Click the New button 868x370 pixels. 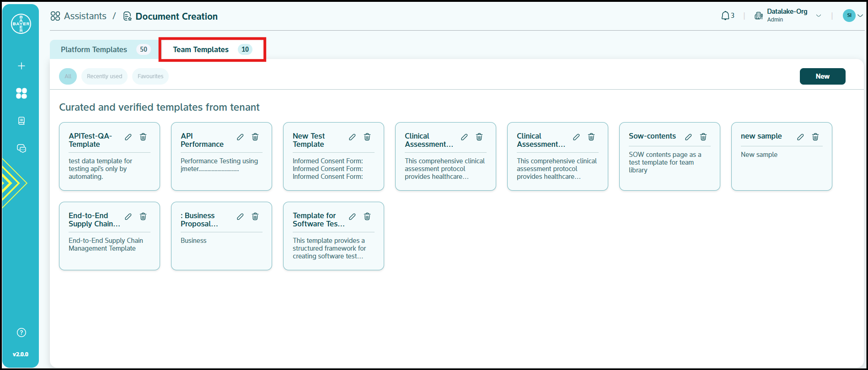(822, 76)
